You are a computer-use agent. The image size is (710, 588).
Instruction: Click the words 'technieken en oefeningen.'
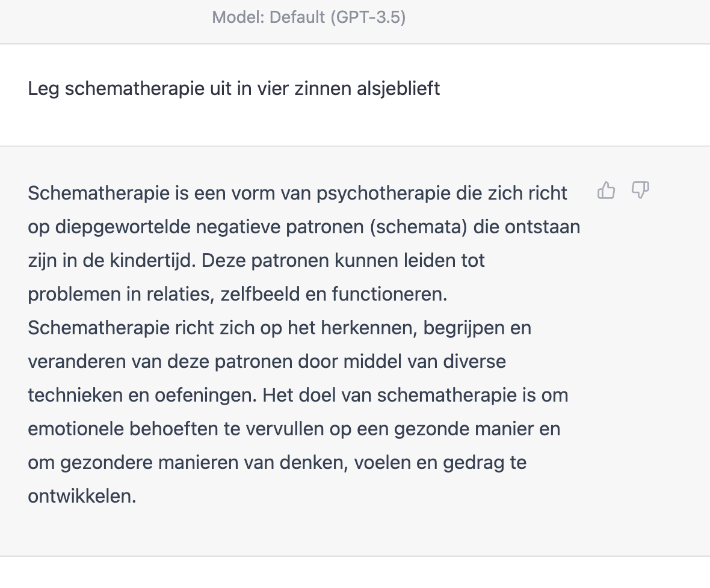point(142,395)
